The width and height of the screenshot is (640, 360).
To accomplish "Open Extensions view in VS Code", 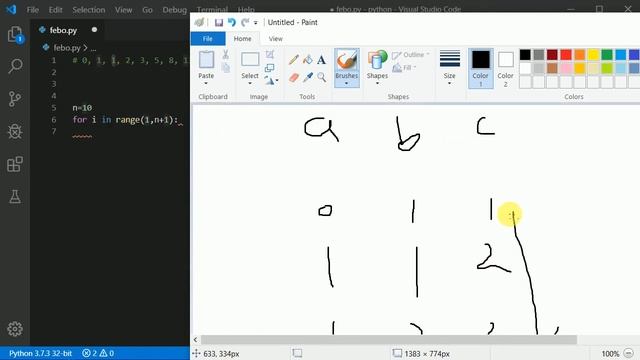I will 15,164.
